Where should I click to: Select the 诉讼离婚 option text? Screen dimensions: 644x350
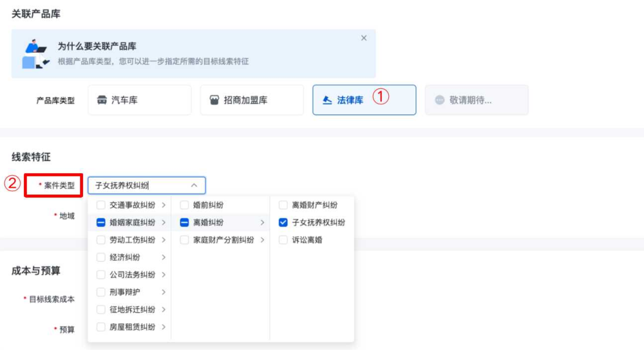(307, 239)
